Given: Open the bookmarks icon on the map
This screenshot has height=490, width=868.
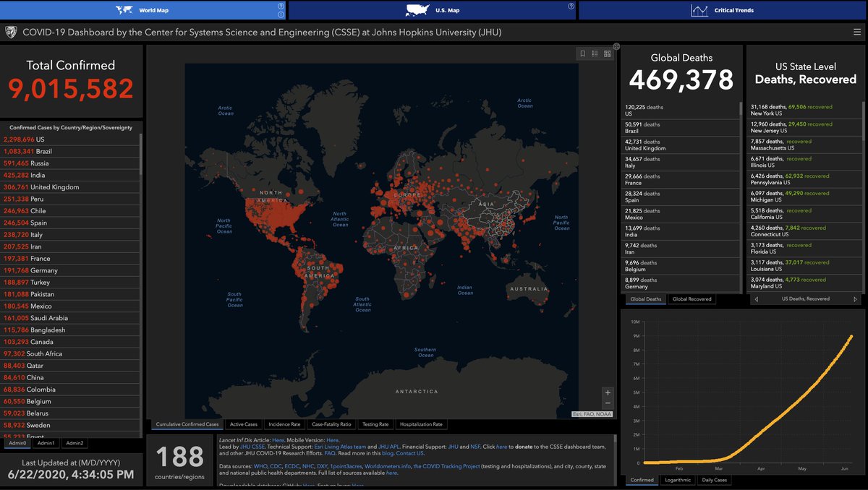Looking at the screenshot, I should [583, 53].
